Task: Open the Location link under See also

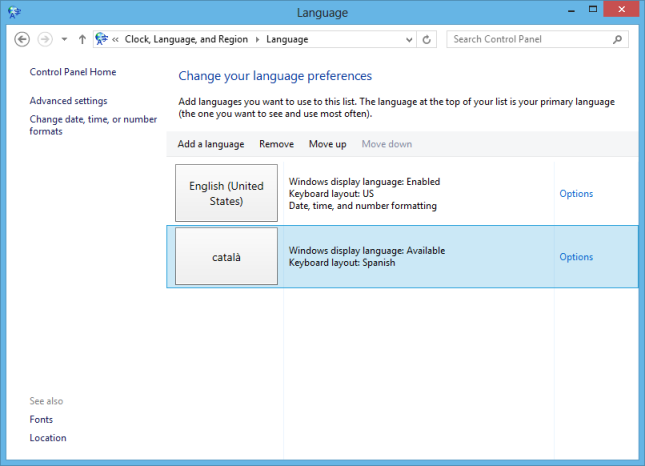Action: pos(48,438)
